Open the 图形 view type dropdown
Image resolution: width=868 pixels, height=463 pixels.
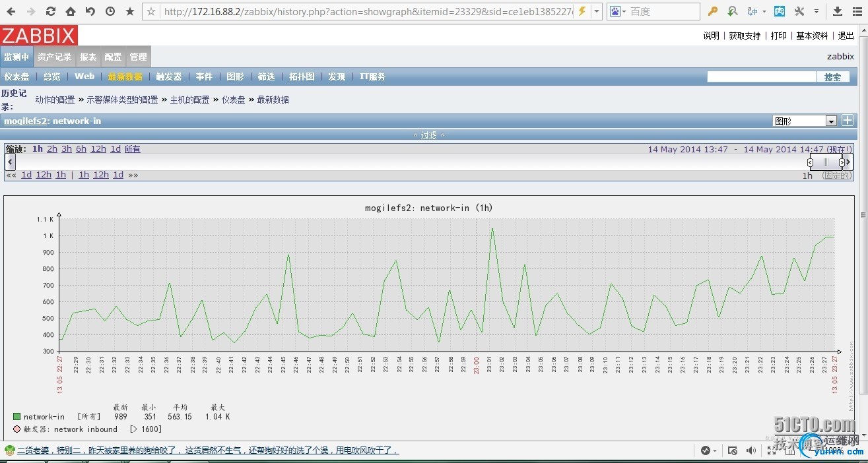pyautogui.click(x=805, y=121)
